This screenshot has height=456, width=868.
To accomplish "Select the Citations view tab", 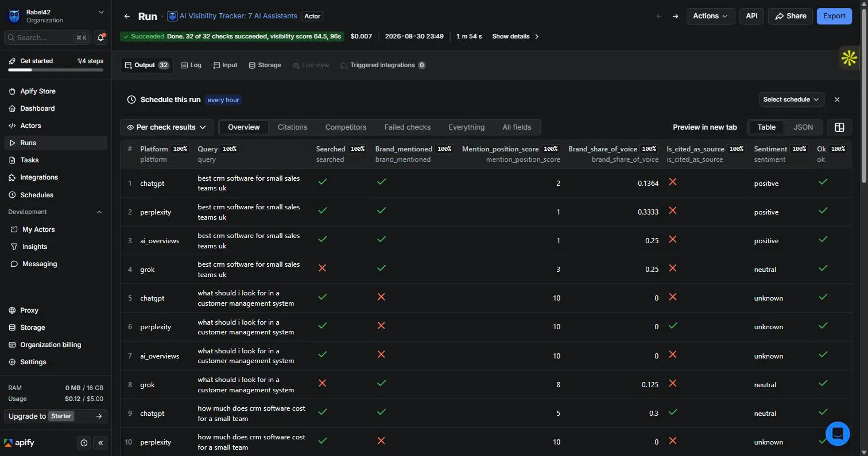I will click(292, 127).
